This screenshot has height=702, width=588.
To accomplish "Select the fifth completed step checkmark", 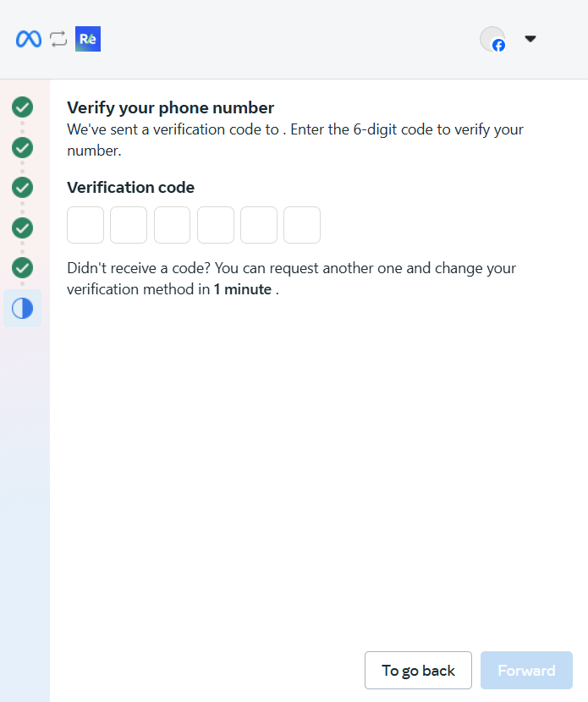I will tap(22, 267).
